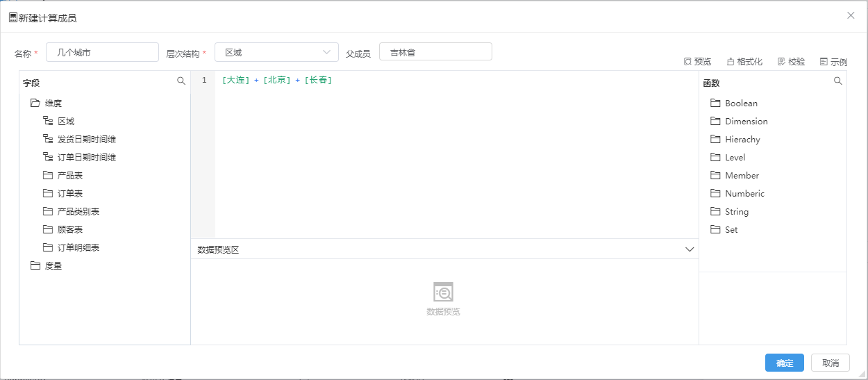868x380 pixels.
Task: Click the folder icon beside 产品类别表
Action: (48, 211)
